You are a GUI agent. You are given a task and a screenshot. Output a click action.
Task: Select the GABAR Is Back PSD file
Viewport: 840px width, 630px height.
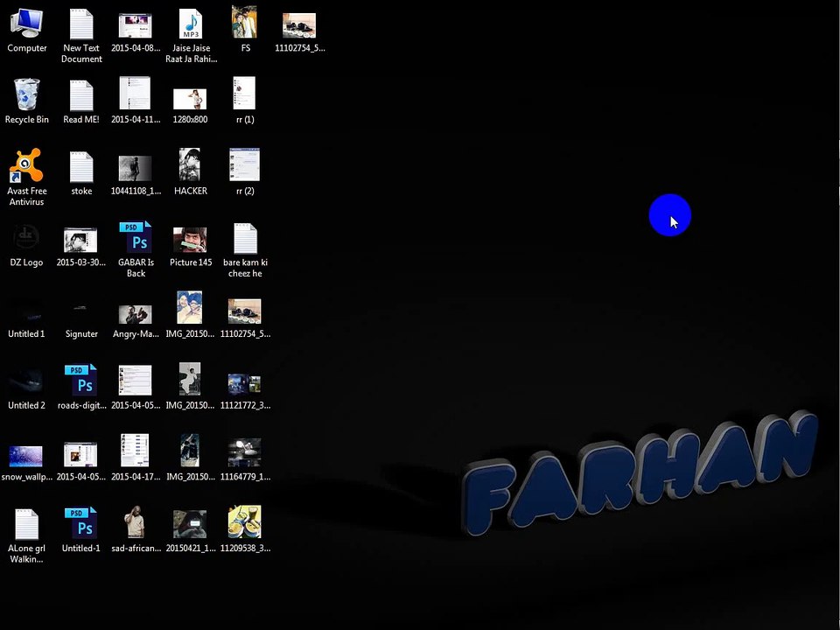136,249
